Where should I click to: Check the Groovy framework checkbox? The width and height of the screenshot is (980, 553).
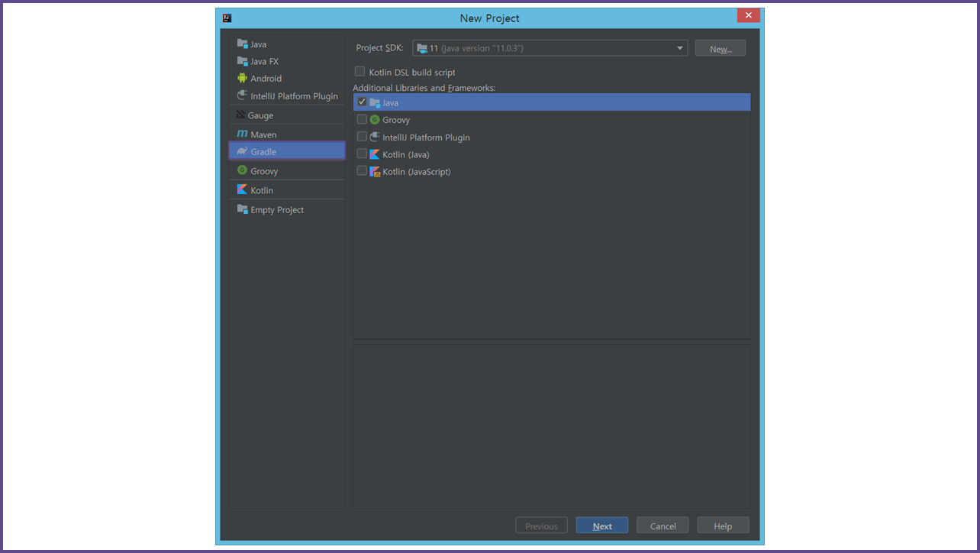coord(362,119)
